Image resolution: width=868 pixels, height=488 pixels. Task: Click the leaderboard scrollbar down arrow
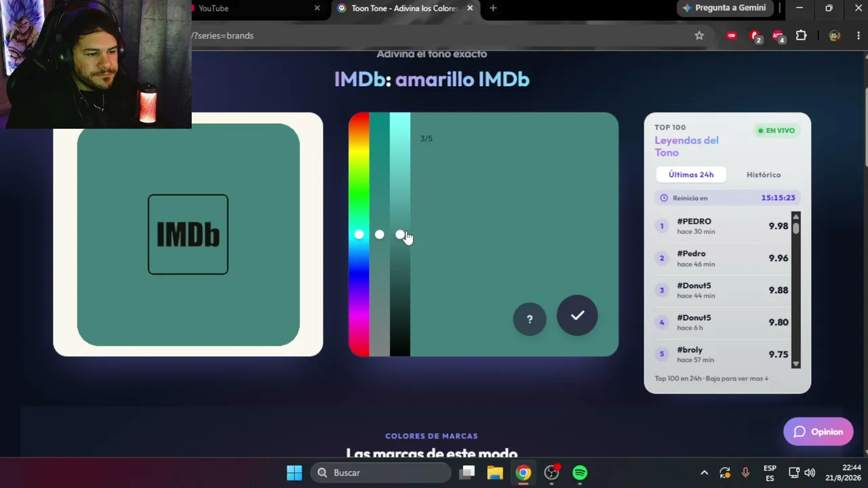tap(796, 364)
